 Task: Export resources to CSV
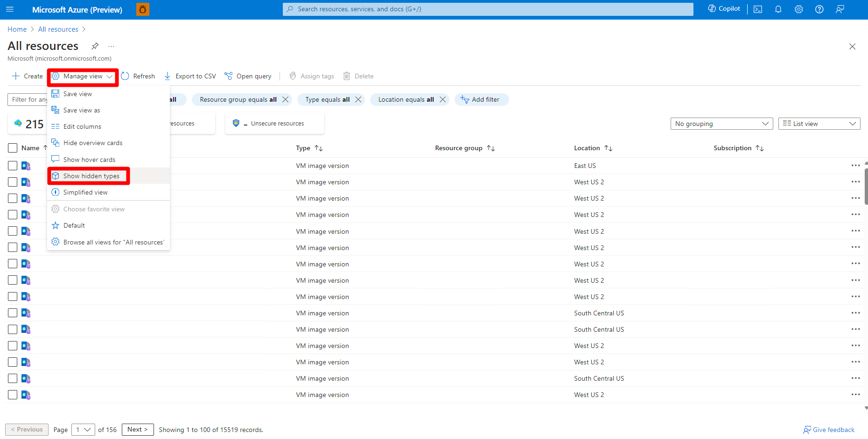(190, 76)
